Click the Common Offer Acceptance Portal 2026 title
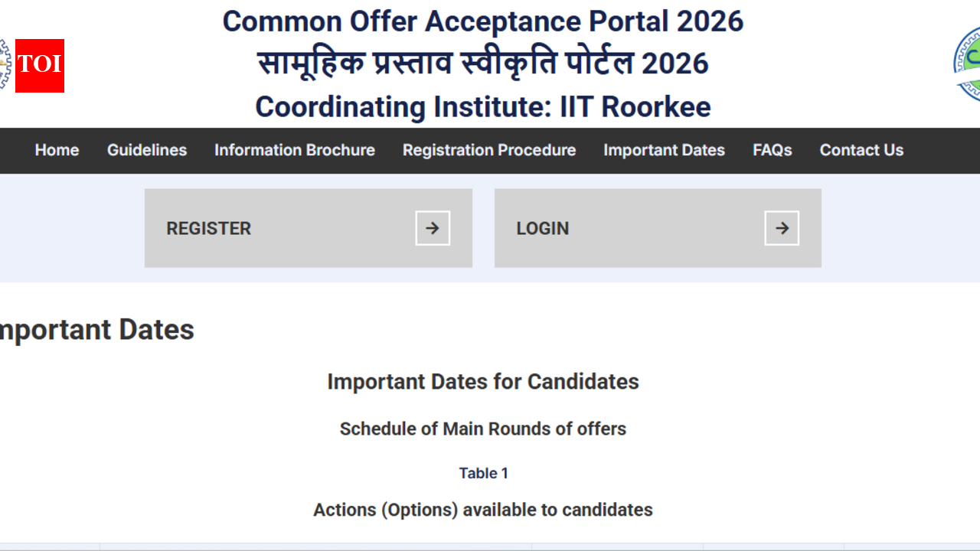Screen dimensions: 980x551 [x=483, y=21]
